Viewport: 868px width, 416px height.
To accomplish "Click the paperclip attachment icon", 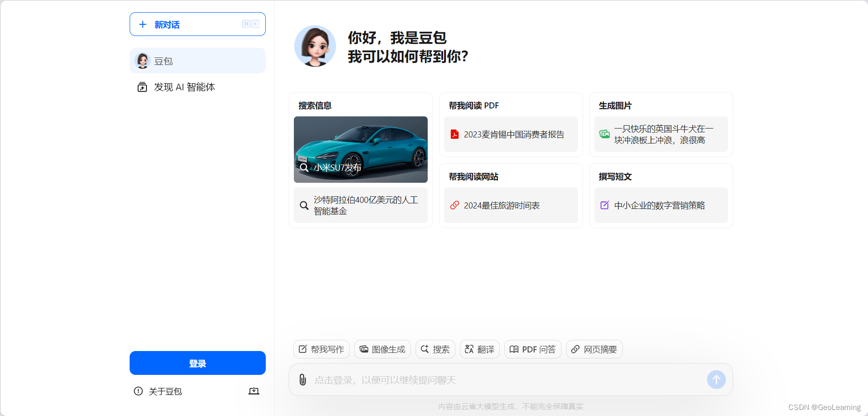I will (x=303, y=380).
